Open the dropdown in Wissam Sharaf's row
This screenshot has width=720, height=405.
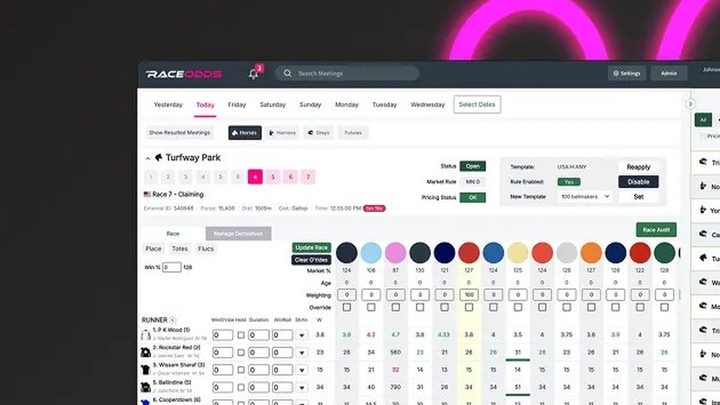pyautogui.click(x=302, y=370)
